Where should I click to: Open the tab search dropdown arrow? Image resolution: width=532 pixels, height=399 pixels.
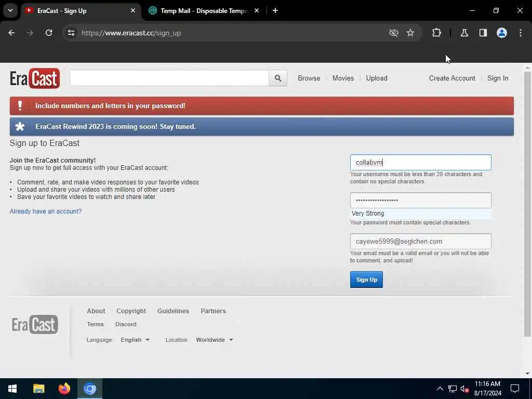click(10, 10)
